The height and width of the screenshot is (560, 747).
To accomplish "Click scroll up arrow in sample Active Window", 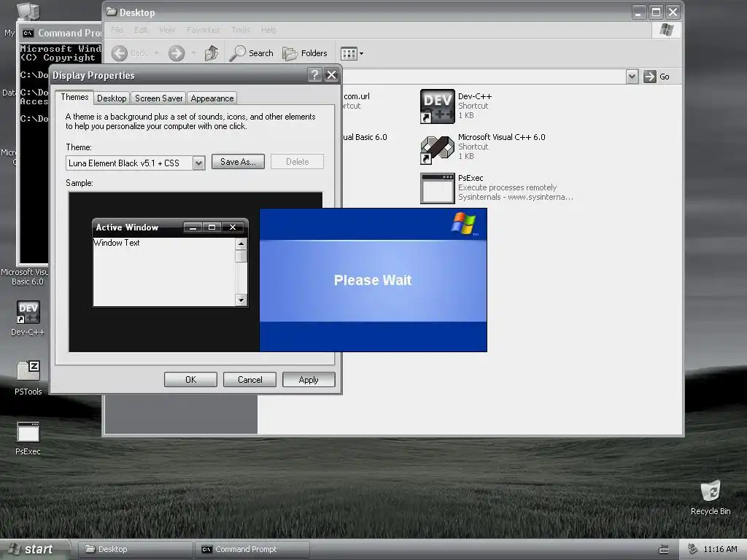I will pyautogui.click(x=241, y=244).
